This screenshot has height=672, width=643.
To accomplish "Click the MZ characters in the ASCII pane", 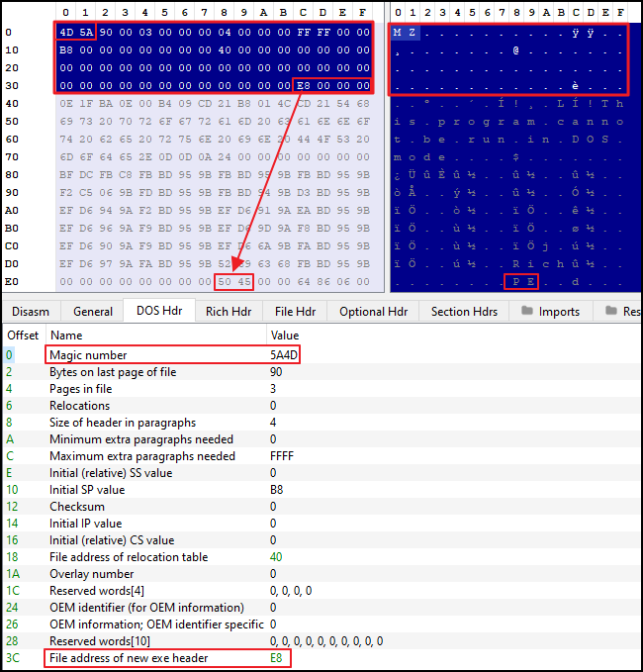I will (404, 32).
